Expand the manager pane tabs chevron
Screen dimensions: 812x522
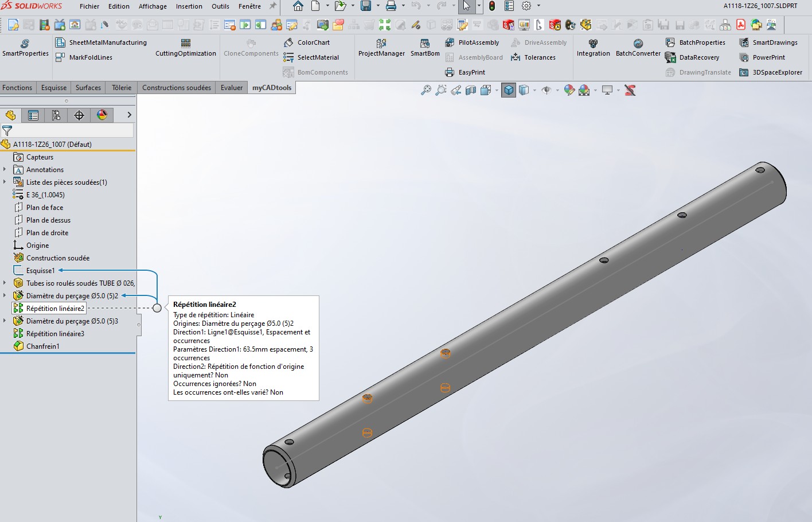[129, 115]
